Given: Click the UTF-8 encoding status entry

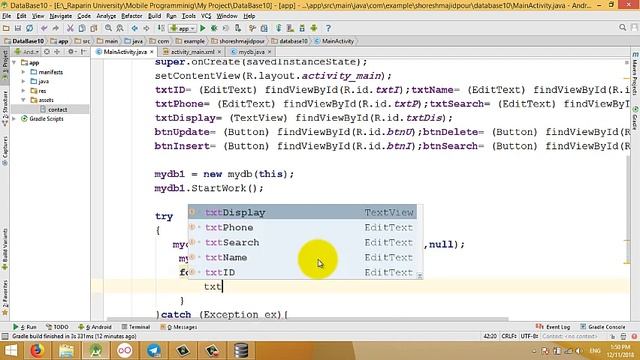Looking at the screenshot, I should tap(529, 336).
